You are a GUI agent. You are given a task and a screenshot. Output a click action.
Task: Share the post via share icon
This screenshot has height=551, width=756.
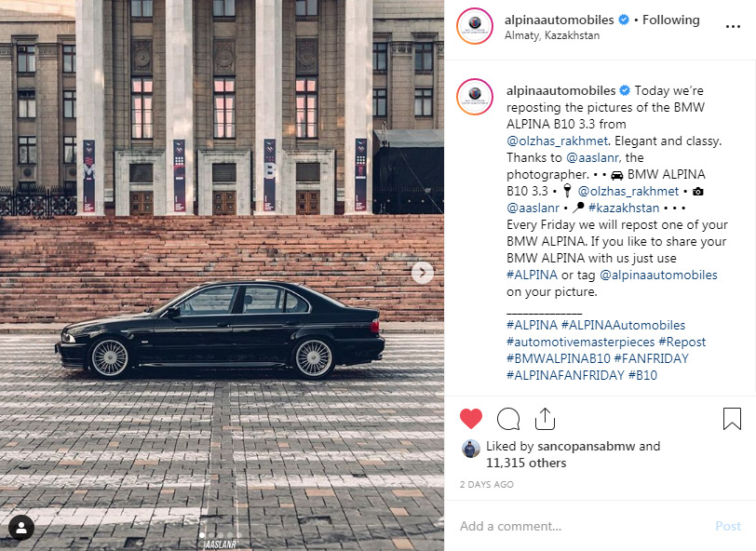pyautogui.click(x=545, y=419)
